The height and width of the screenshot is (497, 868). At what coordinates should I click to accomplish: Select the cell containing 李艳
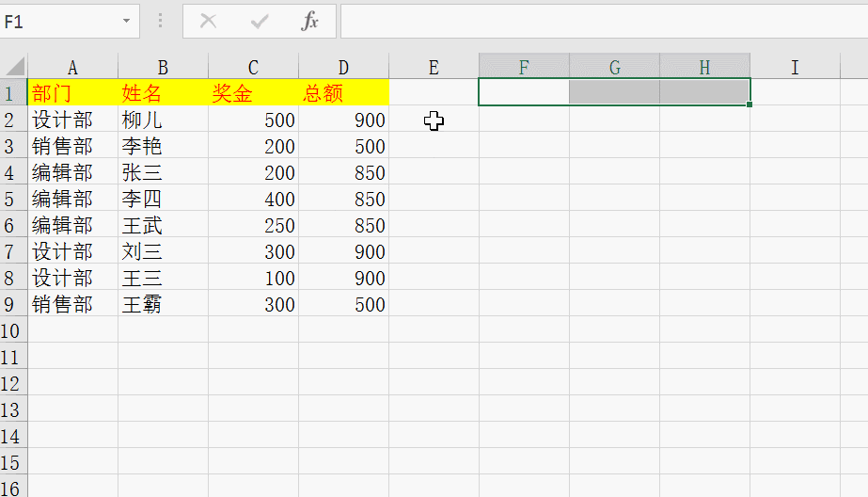pos(163,145)
